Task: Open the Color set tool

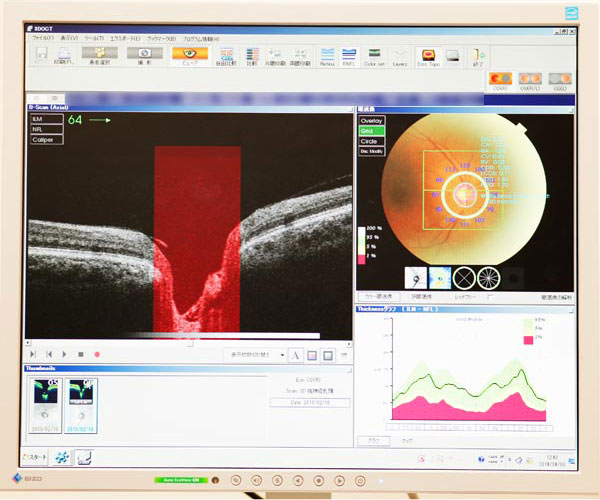Action: [x=374, y=57]
